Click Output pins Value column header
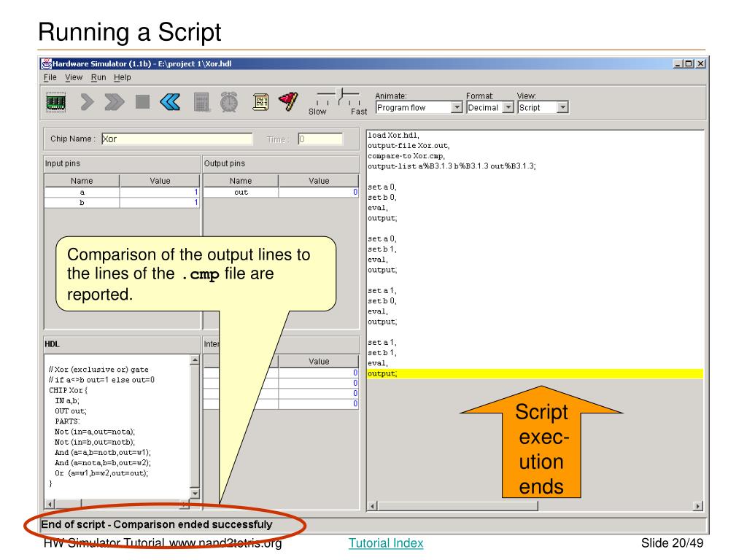 319,181
